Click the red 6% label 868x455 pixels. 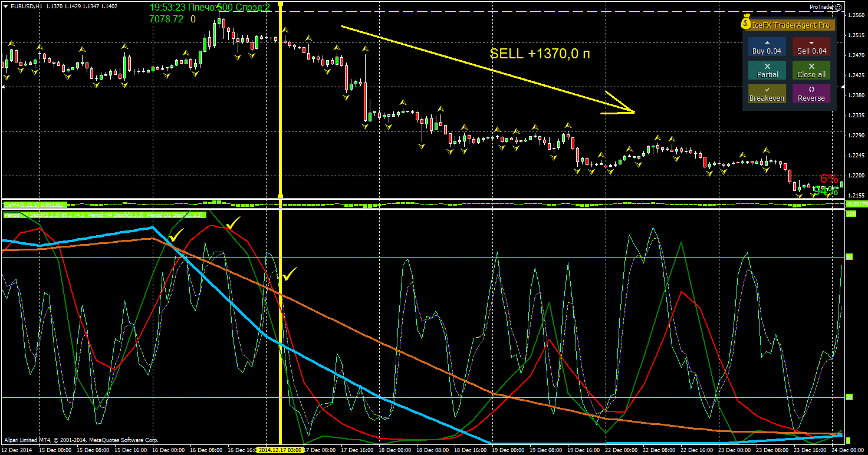pos(829,179)
